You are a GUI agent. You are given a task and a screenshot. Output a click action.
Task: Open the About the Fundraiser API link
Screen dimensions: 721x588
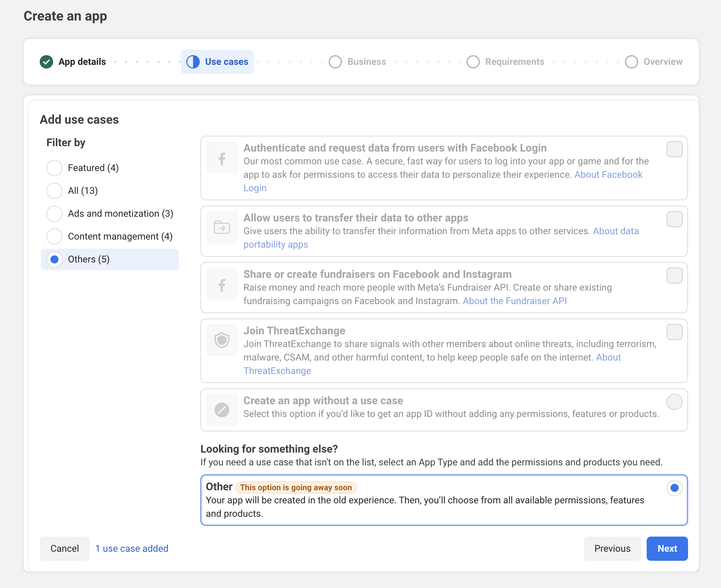click(514, 301)
